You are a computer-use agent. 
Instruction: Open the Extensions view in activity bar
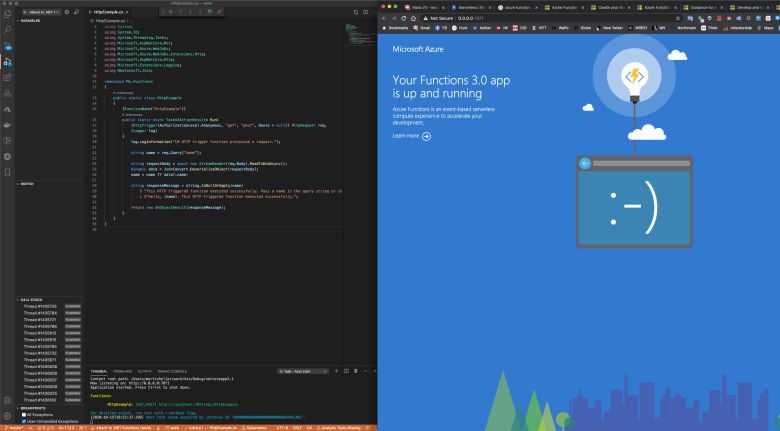[7, 76]
